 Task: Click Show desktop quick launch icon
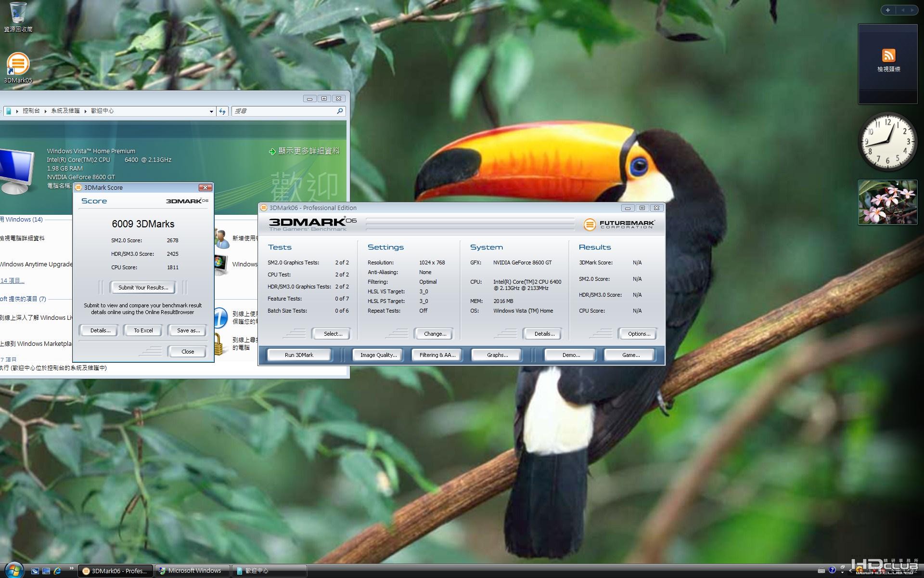click(x=46, y=571)
